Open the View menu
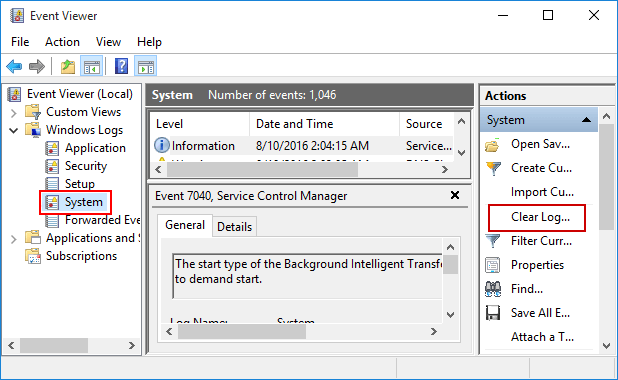The image size is (618, 380). 108,42
